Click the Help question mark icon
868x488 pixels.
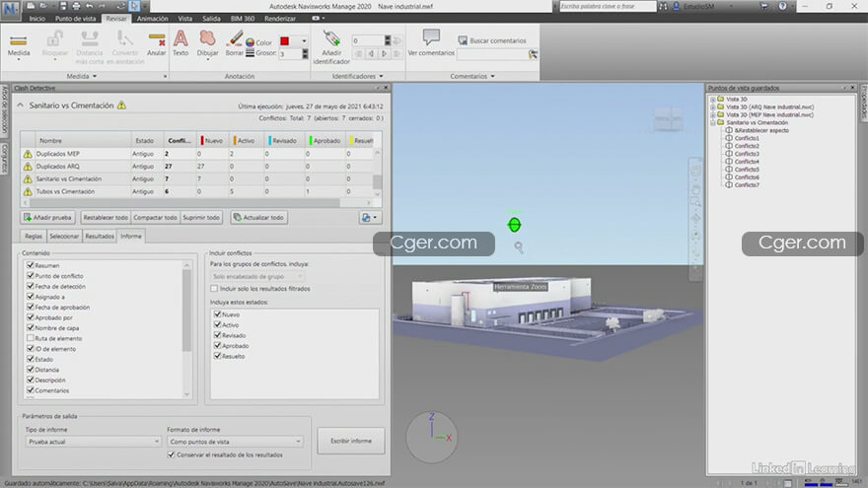[x=782, y=6]
